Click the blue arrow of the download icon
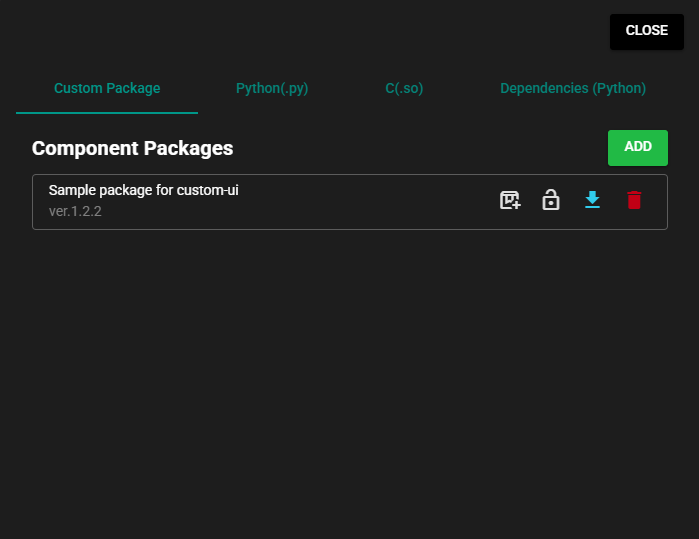 [x=592, y=197]
